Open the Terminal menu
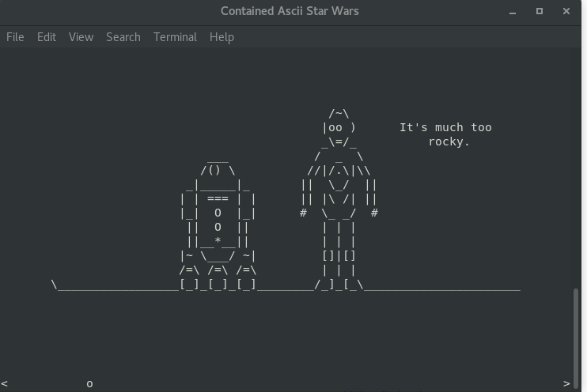This screenshot has width=587, height=392. pyautogui.click(x=175, y=37)
